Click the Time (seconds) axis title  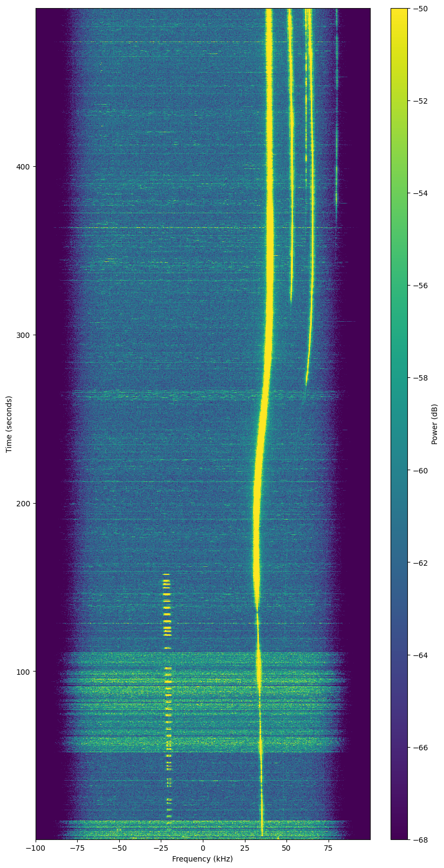(9, 424)
